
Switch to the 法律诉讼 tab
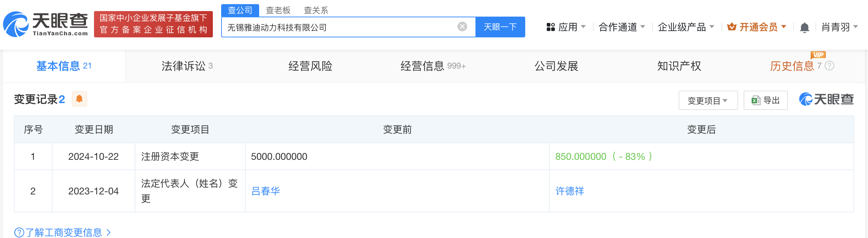pyautogui.click(x=187, y=66)
